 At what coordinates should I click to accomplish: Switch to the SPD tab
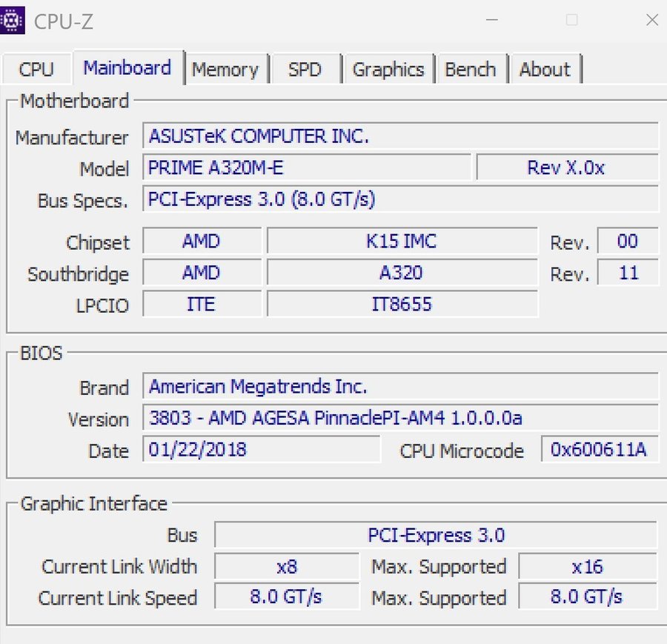point(305,70)
